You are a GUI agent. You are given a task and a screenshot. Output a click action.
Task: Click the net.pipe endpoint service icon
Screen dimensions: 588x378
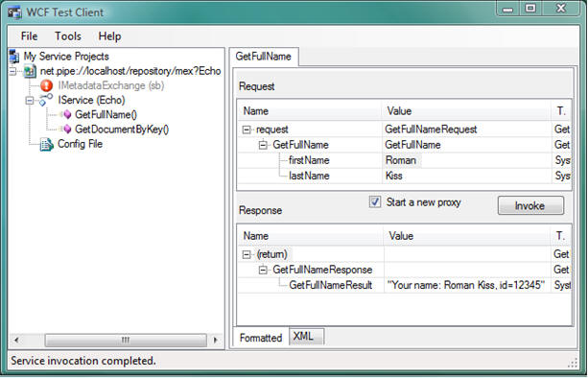30,71
